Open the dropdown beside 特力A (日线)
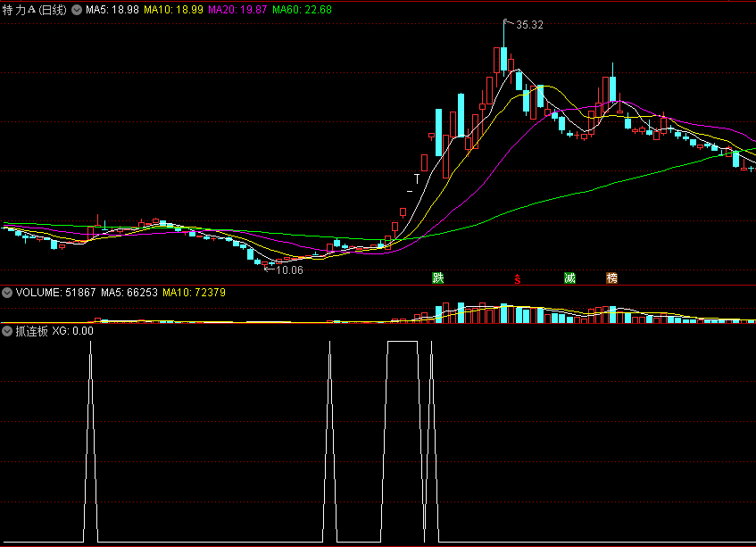The image size is (756, 547). (77, 10)
